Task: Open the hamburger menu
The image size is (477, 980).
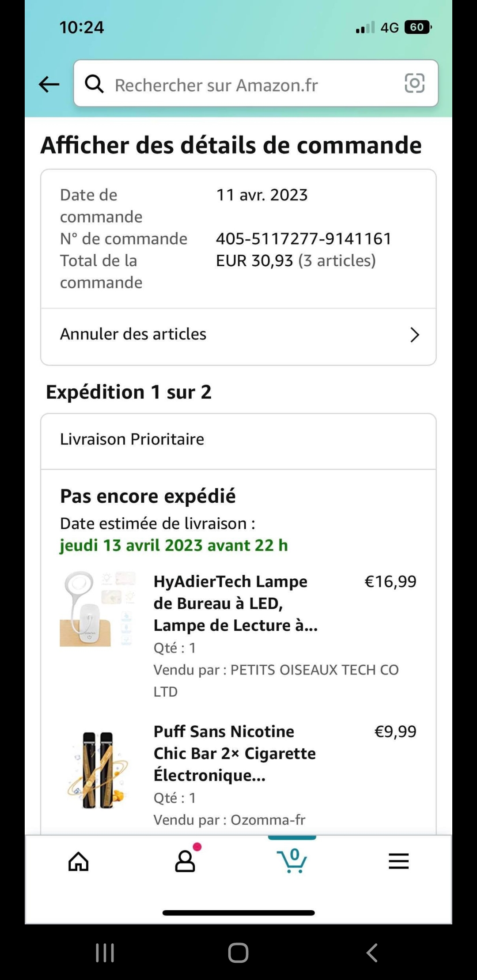Action: tap(398, 861)
